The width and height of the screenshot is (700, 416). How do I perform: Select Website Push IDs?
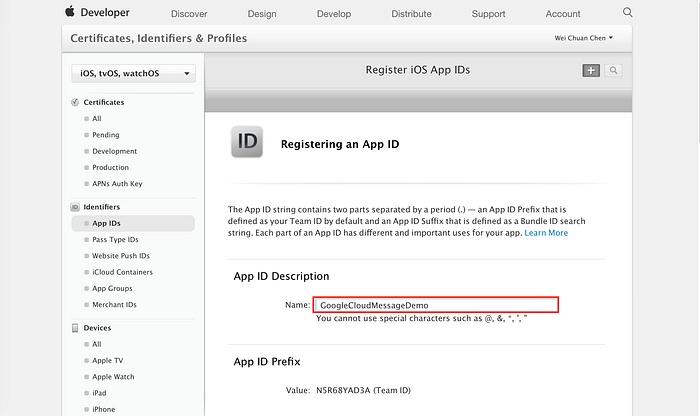click(x=121, y=256)
